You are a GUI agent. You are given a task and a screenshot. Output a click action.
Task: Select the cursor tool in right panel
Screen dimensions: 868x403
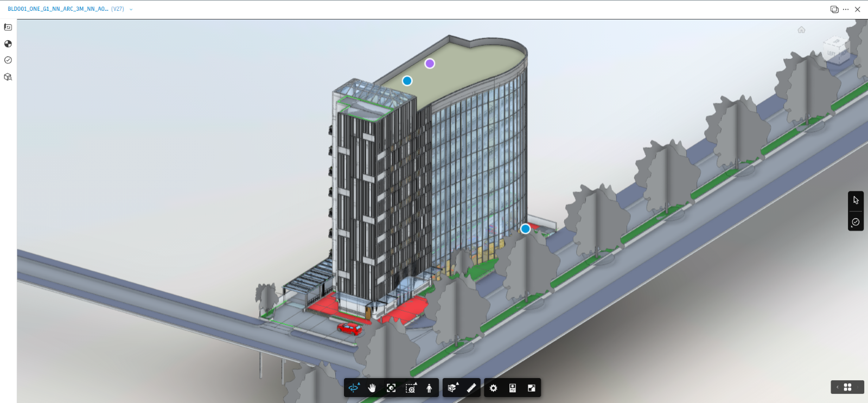856,200
